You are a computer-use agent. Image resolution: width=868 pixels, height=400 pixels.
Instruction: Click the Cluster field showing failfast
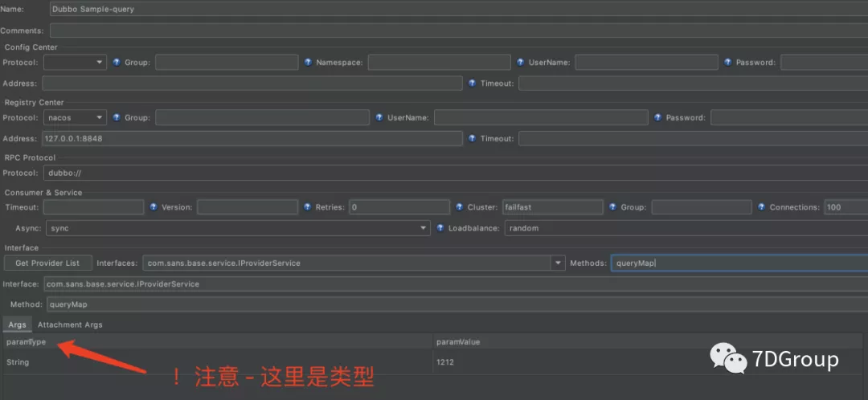[x=552, y=207]
